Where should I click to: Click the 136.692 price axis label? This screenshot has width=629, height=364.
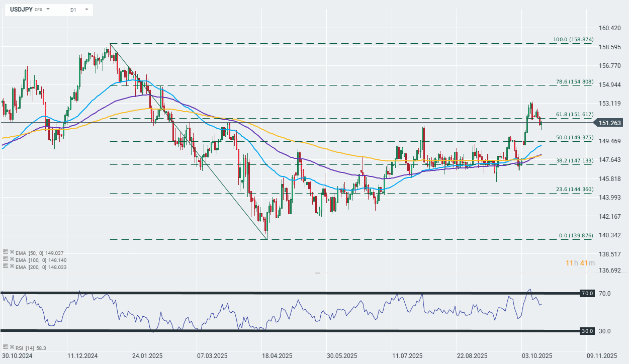[610, 270]
